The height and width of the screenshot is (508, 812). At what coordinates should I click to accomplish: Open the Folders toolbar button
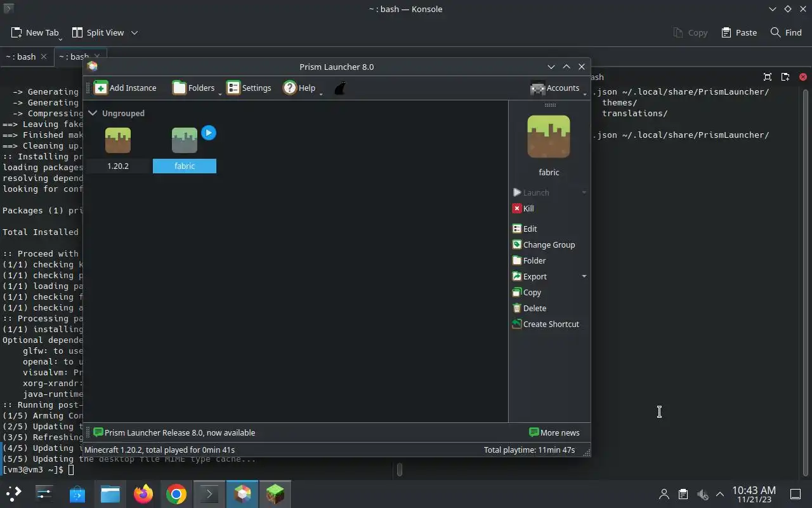click(193, 88)
